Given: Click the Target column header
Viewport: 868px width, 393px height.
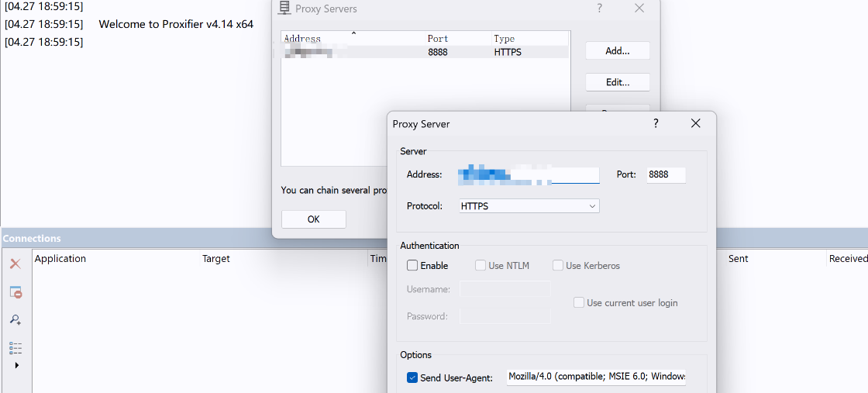Looking at the screenshot, I should 216,259.
